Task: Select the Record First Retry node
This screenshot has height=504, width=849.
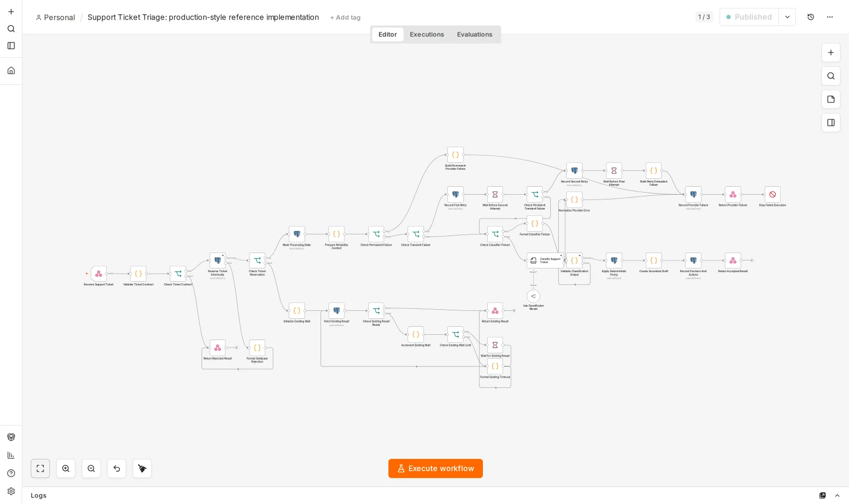Action: [455, 194]
